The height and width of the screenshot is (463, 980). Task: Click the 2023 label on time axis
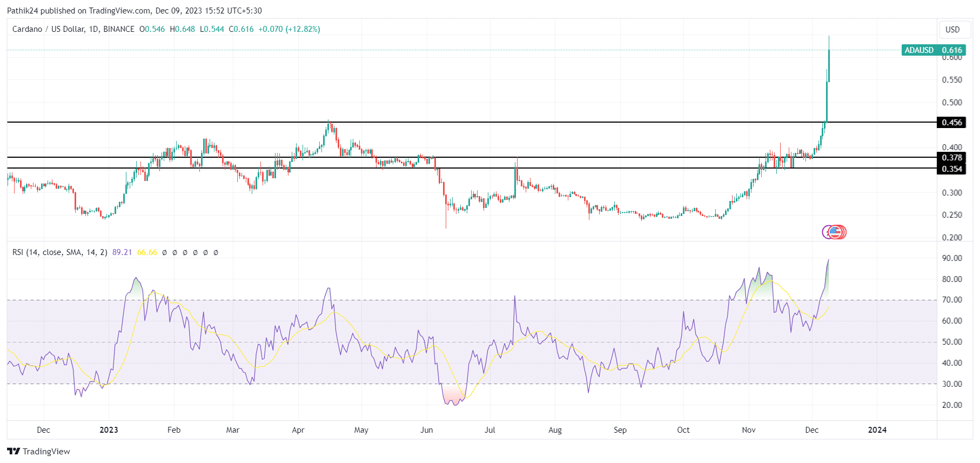tap(109, 430)
